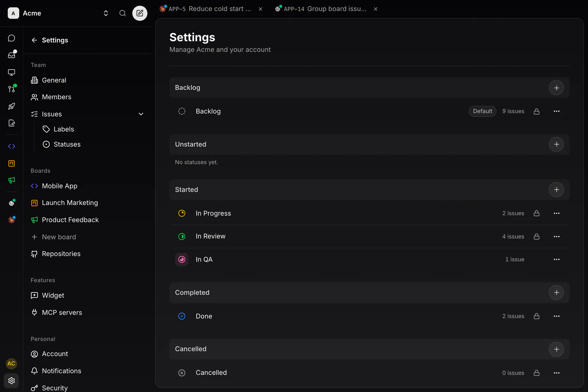Click the orange kanban board sidebar icon

click(11, 163)
